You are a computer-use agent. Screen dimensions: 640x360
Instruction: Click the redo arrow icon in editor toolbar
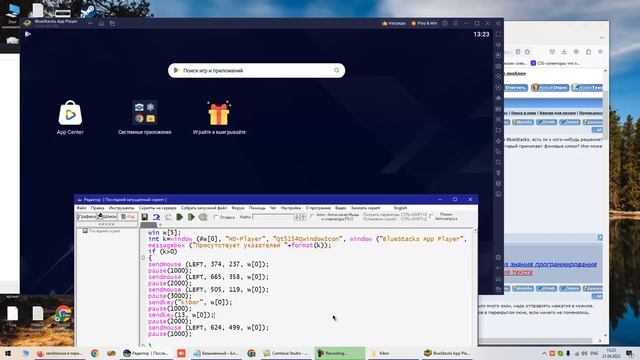point(168,217)
